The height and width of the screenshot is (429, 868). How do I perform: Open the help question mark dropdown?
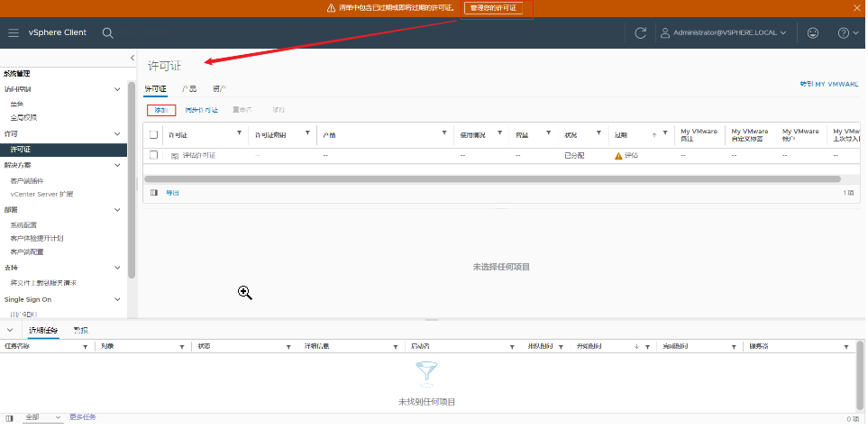pos(847,32)
